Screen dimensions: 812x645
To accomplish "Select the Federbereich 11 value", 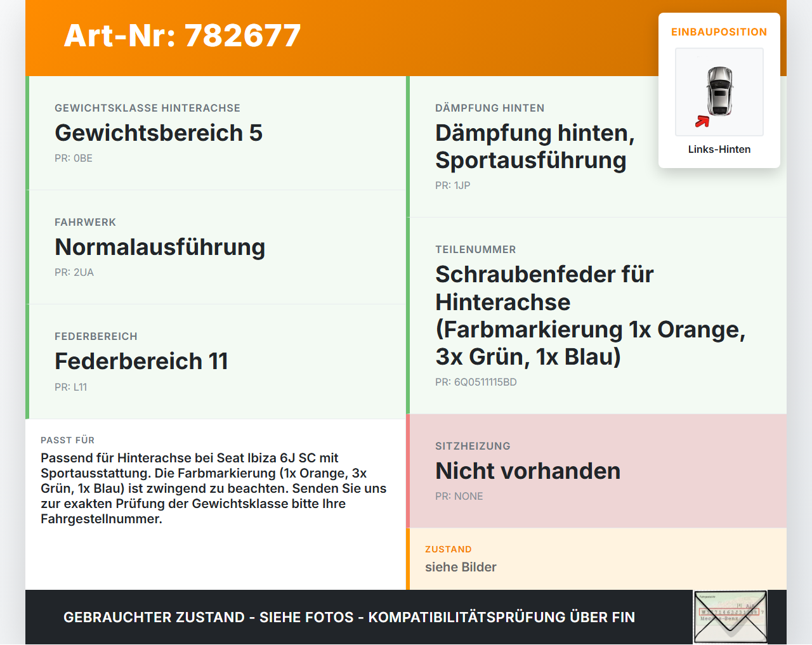I will pyautogui.click(x=141, y=362).
